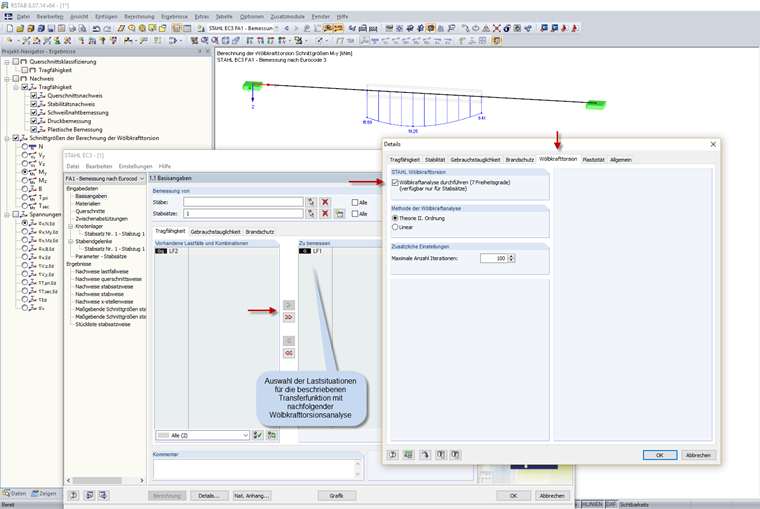Select Theorie II. Ordnung radio button
This screenshot has height=509, width=760.
(x=395, y=218)
